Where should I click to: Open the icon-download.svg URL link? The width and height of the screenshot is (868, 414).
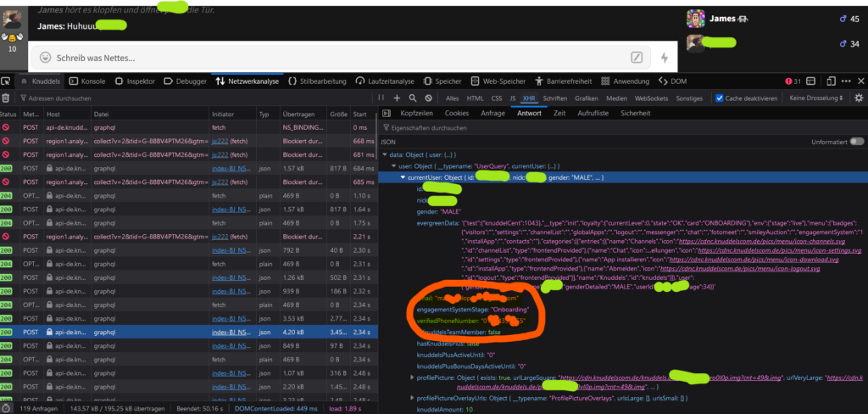754,260
